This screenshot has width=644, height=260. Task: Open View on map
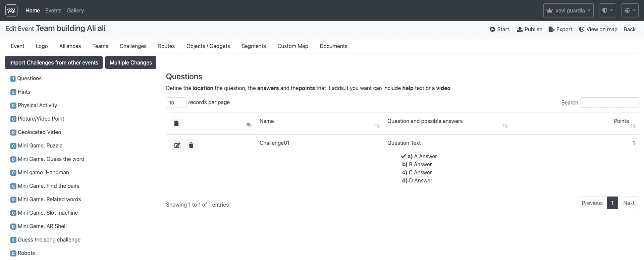pos(598,29)
